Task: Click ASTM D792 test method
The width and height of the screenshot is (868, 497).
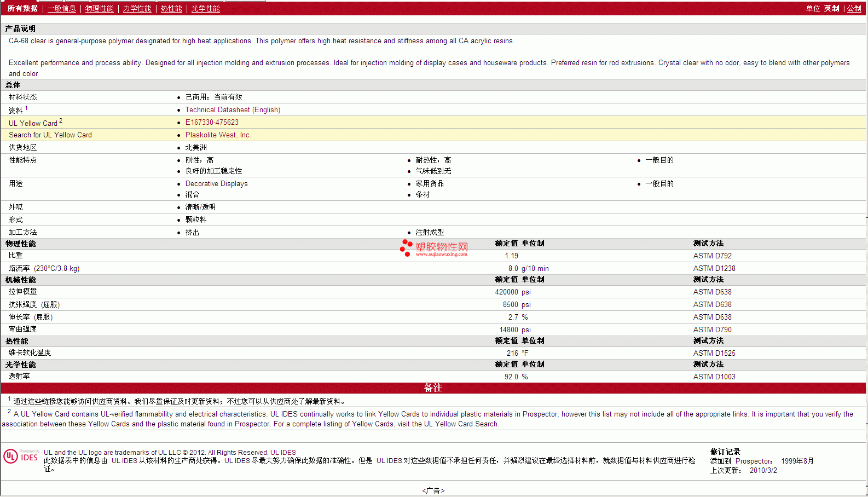Action: [712, 256]
